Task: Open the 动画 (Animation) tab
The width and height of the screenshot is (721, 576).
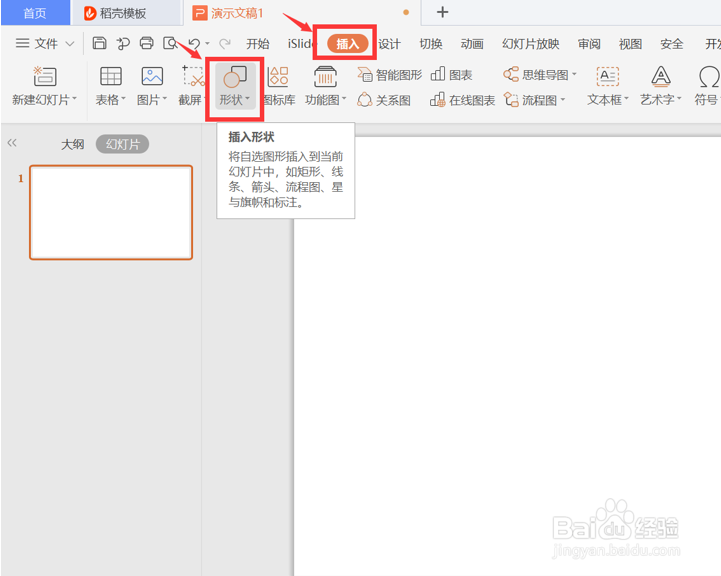Action: tap(472, 44)
